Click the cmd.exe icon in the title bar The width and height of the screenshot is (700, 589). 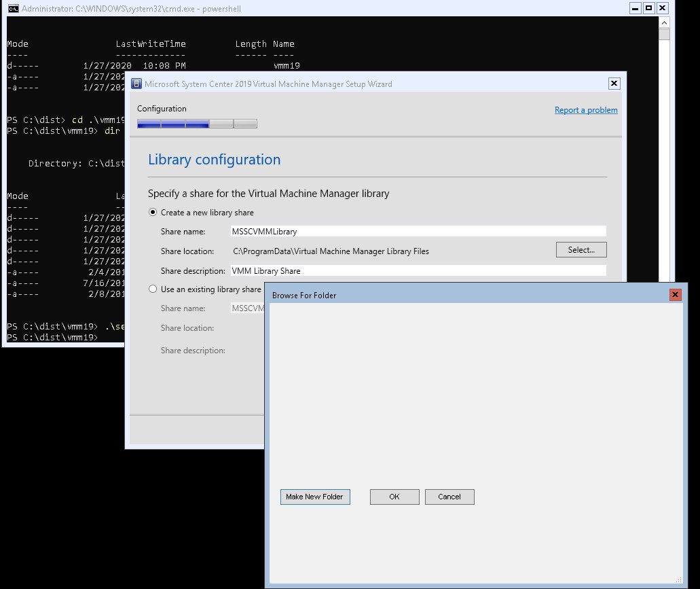[13, 8]
